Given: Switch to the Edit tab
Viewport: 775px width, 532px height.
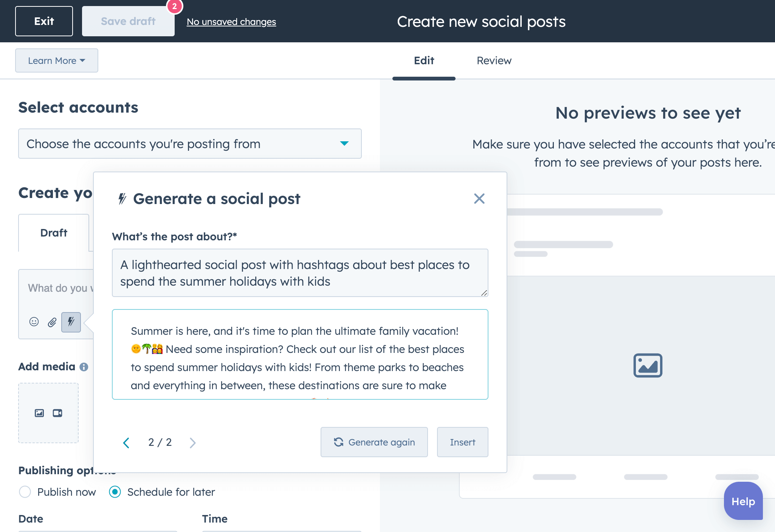Looking at the screenshot, I should click(x=424, y=60).
